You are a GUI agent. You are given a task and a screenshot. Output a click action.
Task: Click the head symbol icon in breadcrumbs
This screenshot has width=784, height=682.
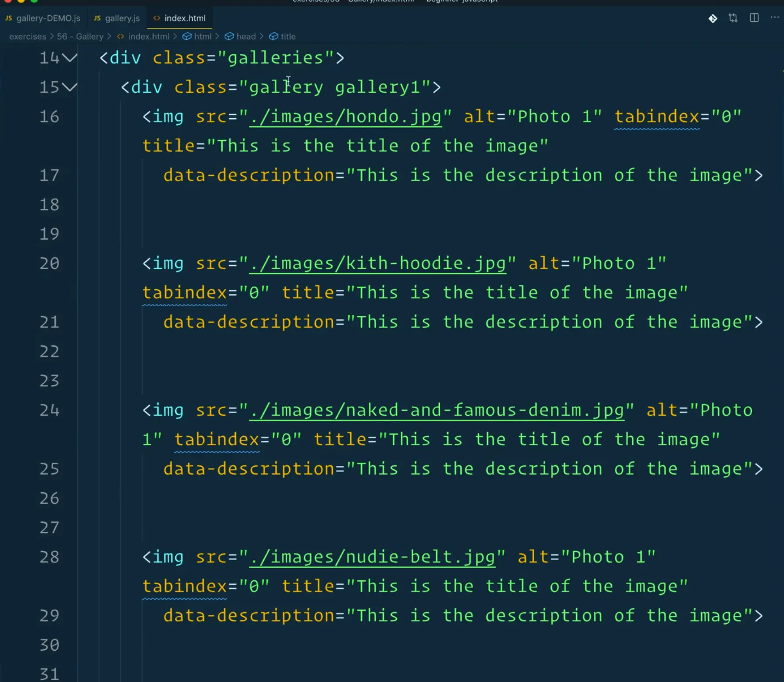point(229,37)
